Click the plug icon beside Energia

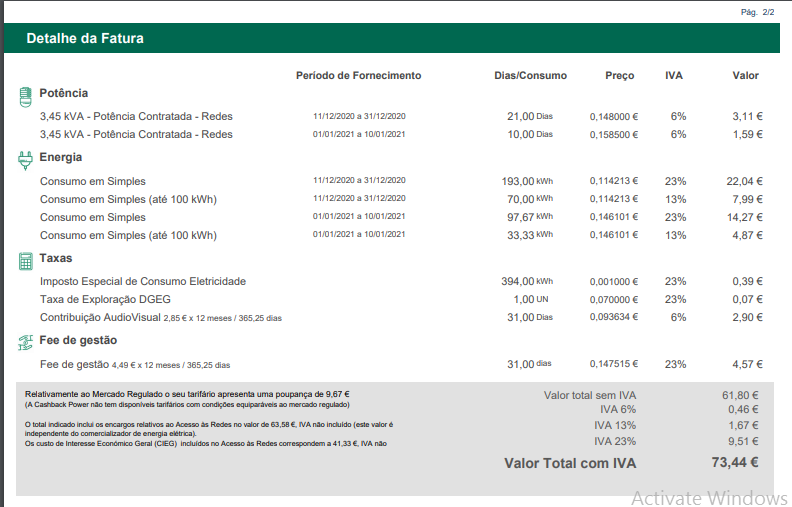25,161
